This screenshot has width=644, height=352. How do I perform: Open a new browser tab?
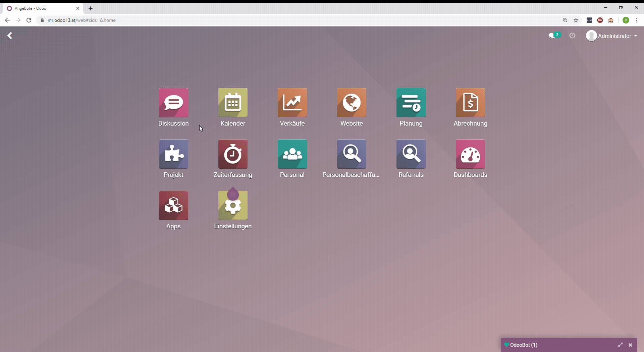coord(91,8)
